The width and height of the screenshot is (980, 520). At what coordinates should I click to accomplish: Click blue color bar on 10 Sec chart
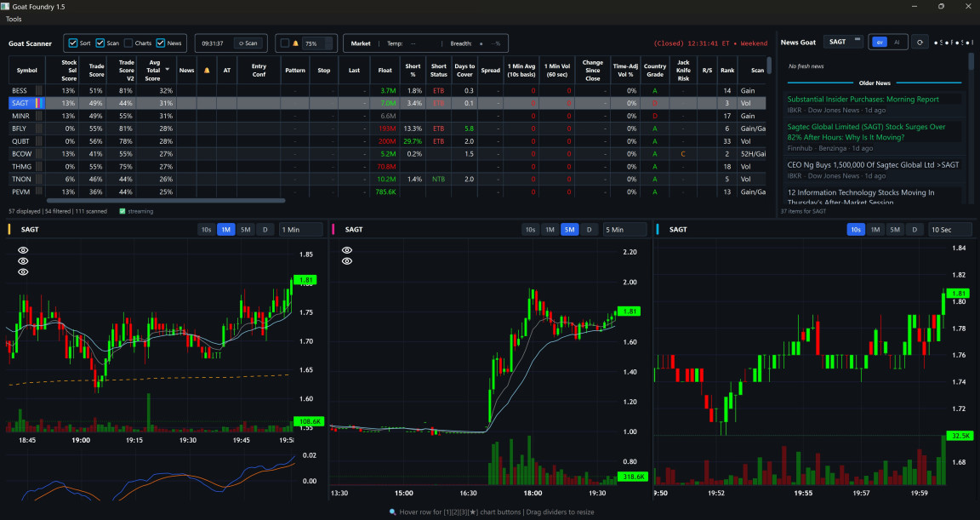pos(658,230)
